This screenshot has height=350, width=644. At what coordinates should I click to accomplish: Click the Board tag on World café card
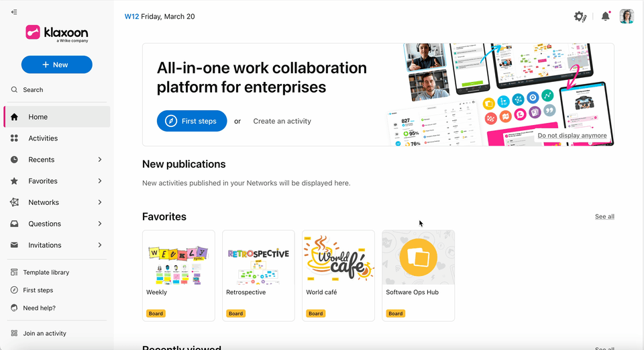(x=315, y=314)
